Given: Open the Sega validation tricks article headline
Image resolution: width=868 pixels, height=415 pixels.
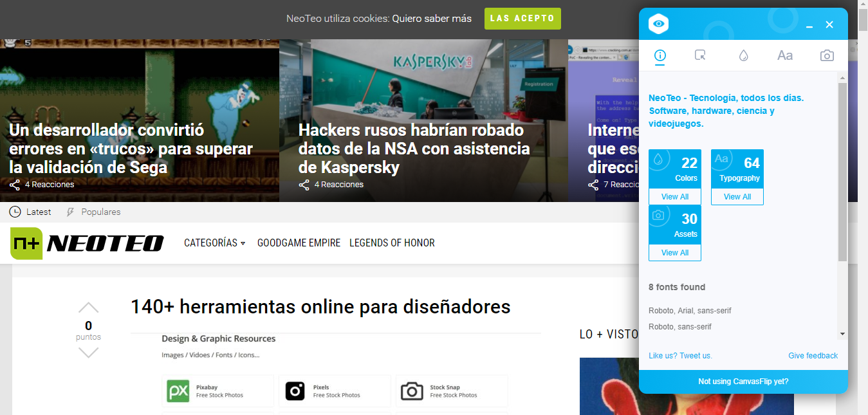Looking at the screenshot, I should pyautogui.click(x=131, y=149).
